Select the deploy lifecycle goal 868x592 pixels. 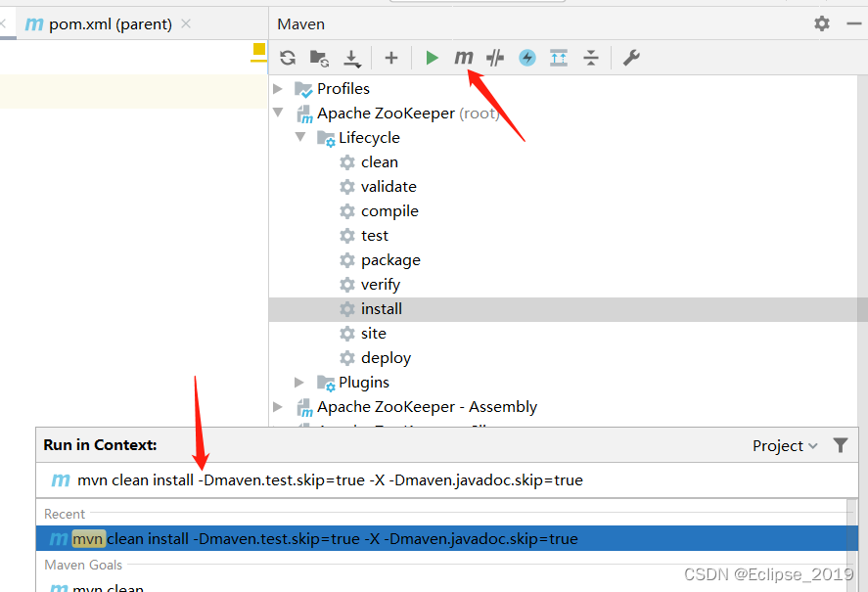coord(386,358)
